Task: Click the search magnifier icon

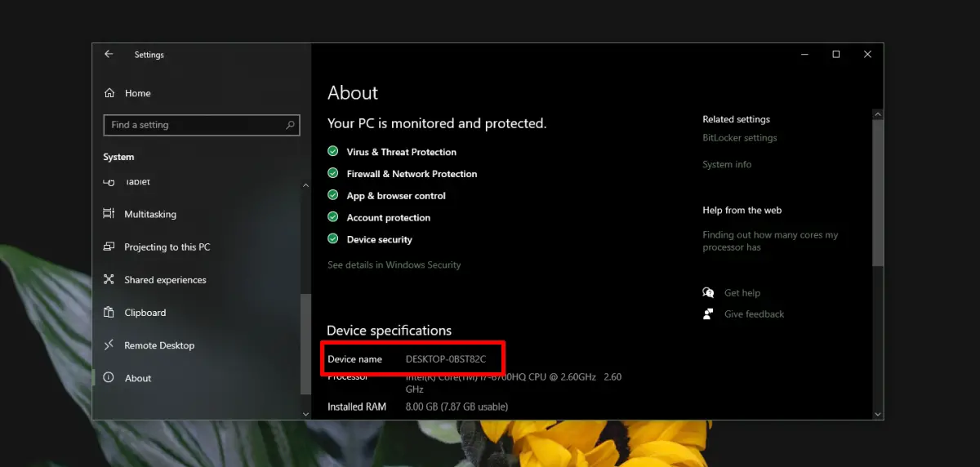Action: [290, 125]
